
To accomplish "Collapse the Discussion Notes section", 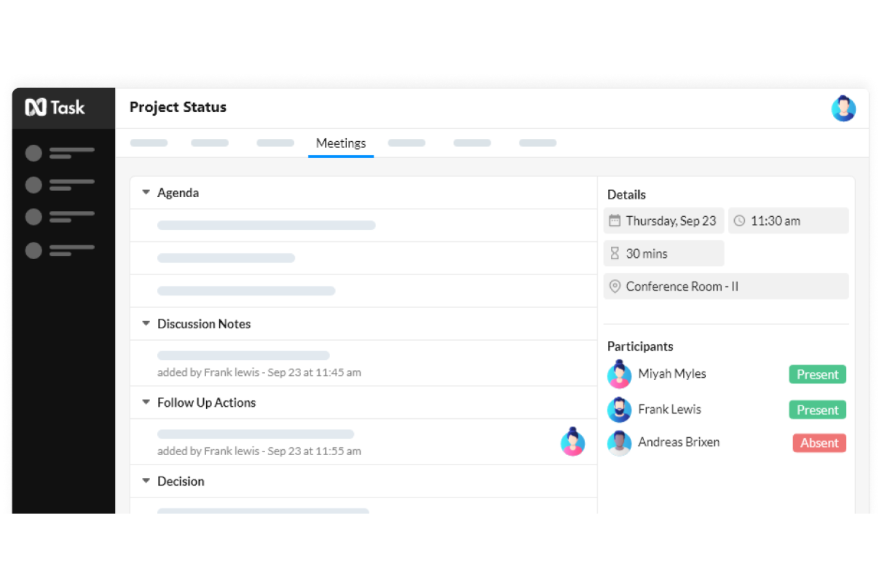I will point(145,323).
